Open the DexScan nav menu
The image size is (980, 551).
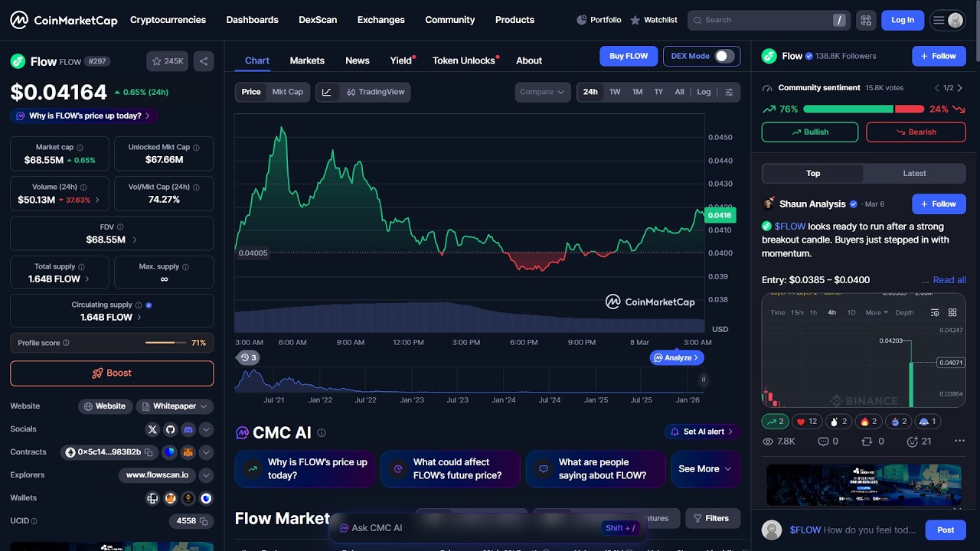(x=318, y=20)
